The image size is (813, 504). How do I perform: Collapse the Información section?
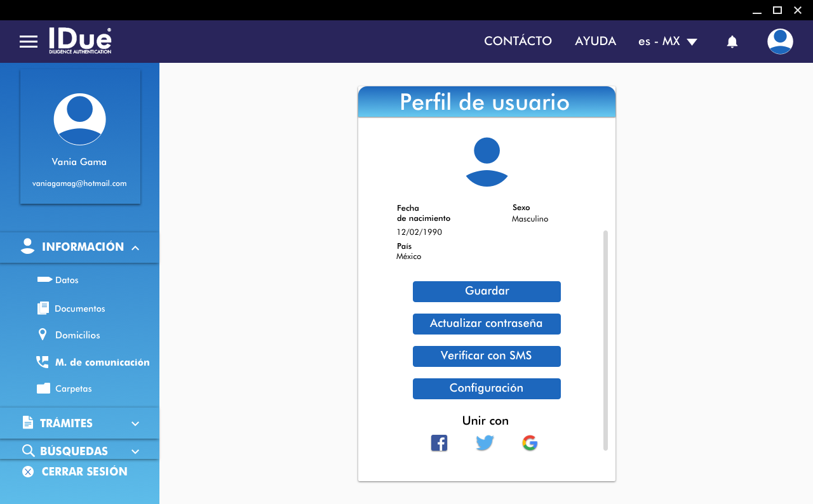click(x=135, y=248)
